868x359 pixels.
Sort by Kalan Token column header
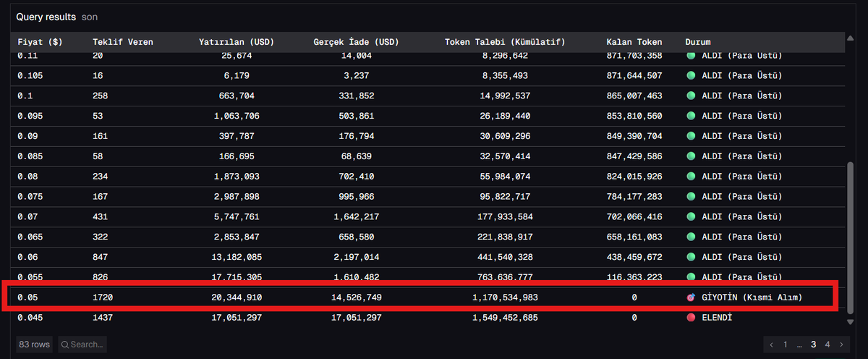tap(634, 42)
